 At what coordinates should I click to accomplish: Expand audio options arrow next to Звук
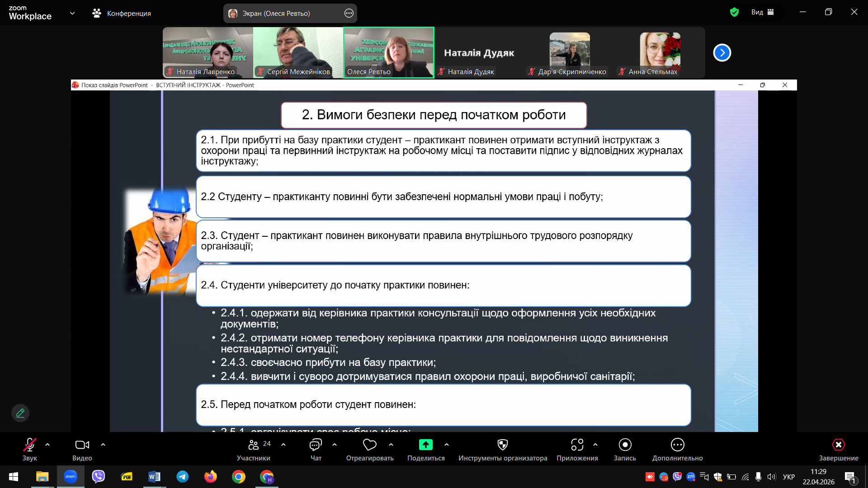tap(47, 445)
